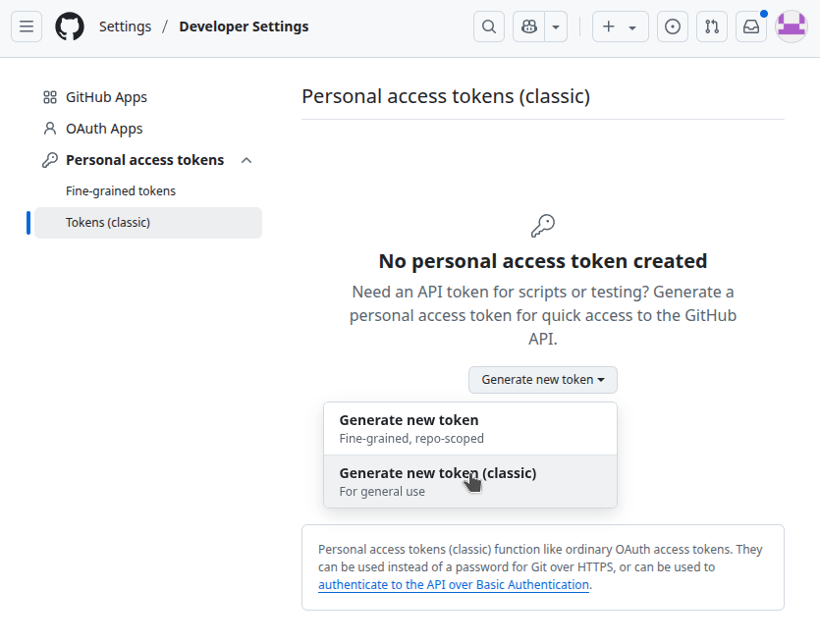The height and width of the screenshot is (644, 820).
Task: Open the search magnifier button
Action: point(489,27)
